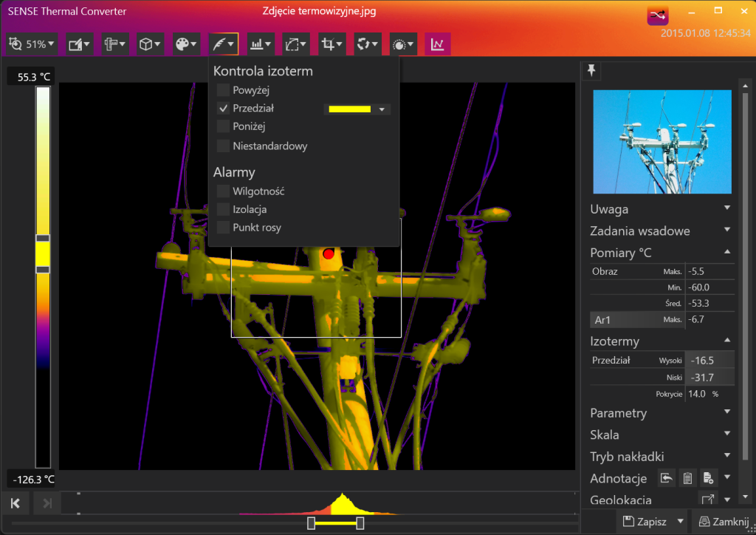Click the Zapisz save button

(645, 522)
